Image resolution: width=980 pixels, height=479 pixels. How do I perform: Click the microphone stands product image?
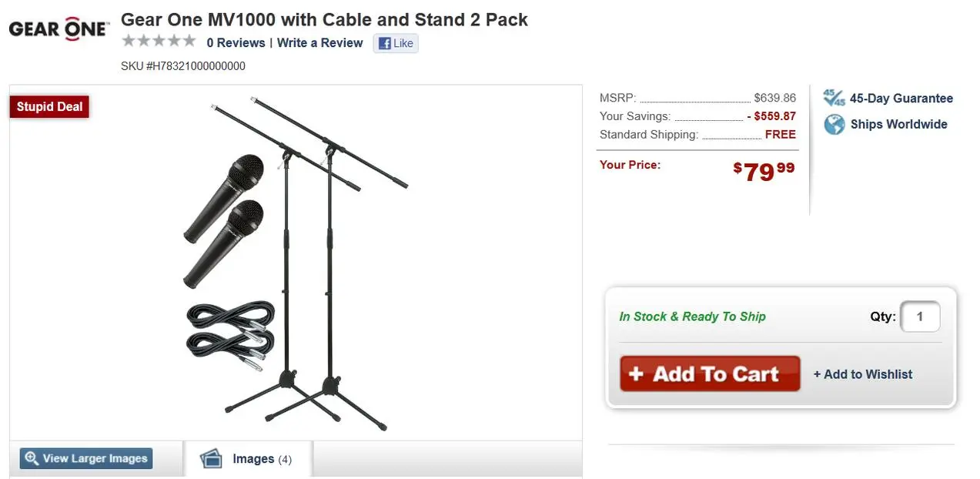coord(296,263)
